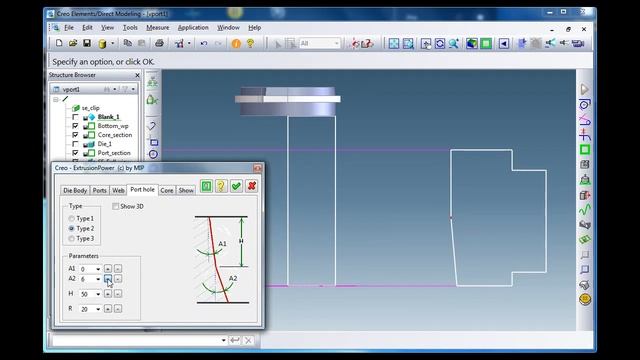Click the green square icon in right sidebar

(584, 150)
